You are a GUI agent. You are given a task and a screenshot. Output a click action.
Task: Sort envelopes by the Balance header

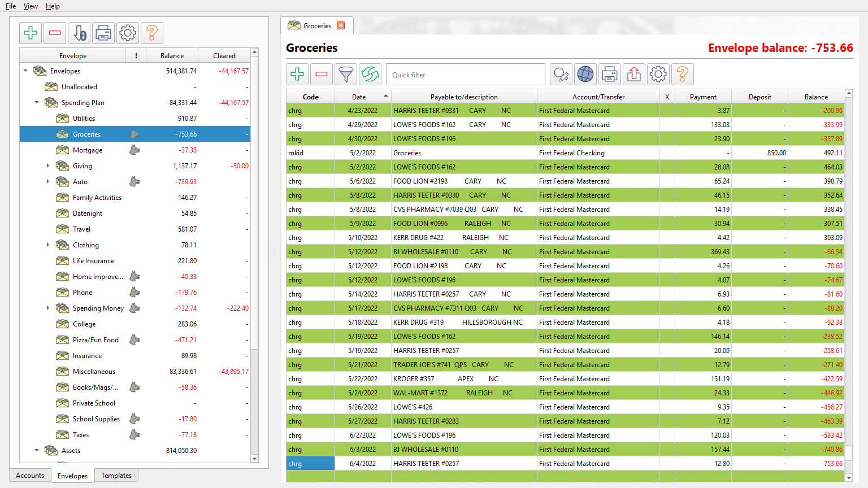172,55
